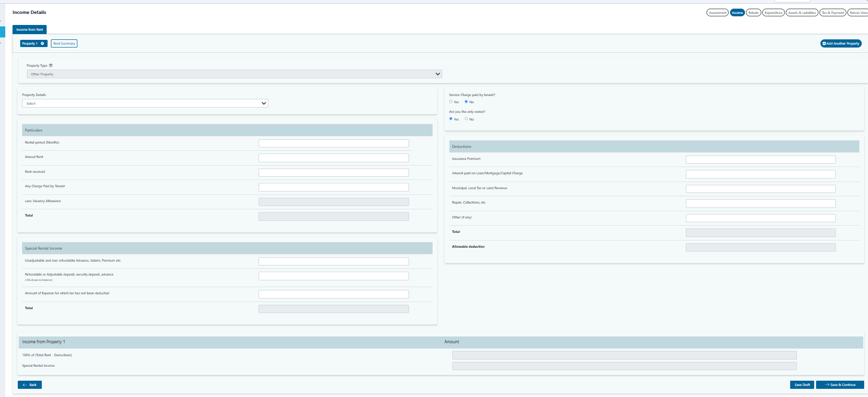Select the Income step pill

tap(737, 13)
